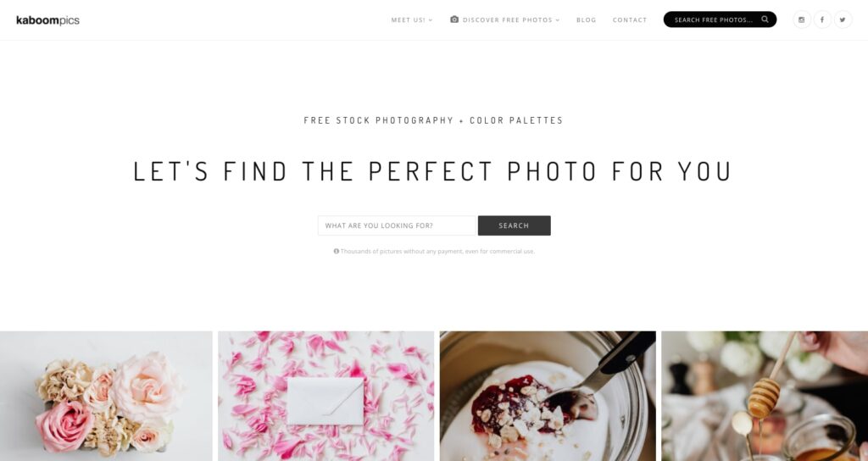This screenshot has height=461, width=868.
Task: Click the dark Search button
Action: (x=515, y=225)
